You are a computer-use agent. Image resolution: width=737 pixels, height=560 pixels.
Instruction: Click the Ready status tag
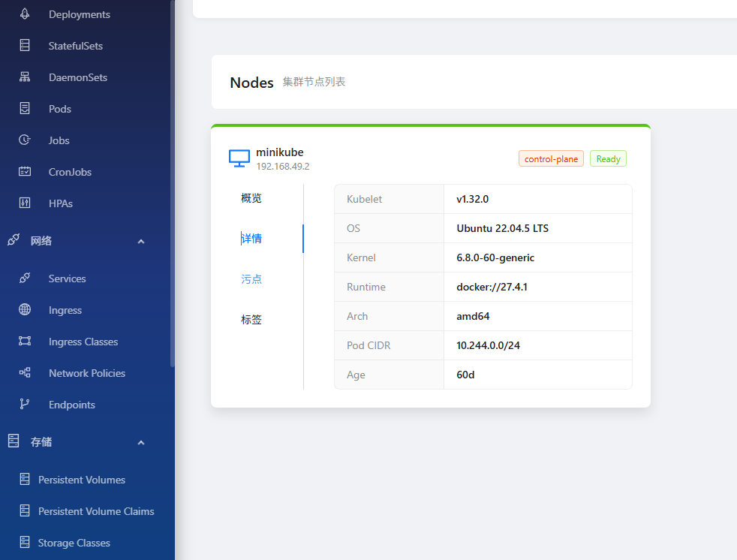click(x=608, y=159)
